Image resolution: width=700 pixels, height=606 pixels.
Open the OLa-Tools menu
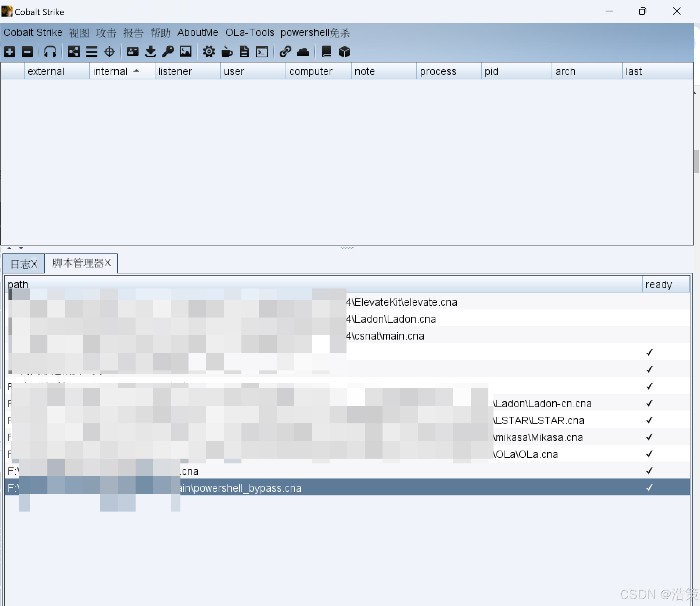click(250, 33)
